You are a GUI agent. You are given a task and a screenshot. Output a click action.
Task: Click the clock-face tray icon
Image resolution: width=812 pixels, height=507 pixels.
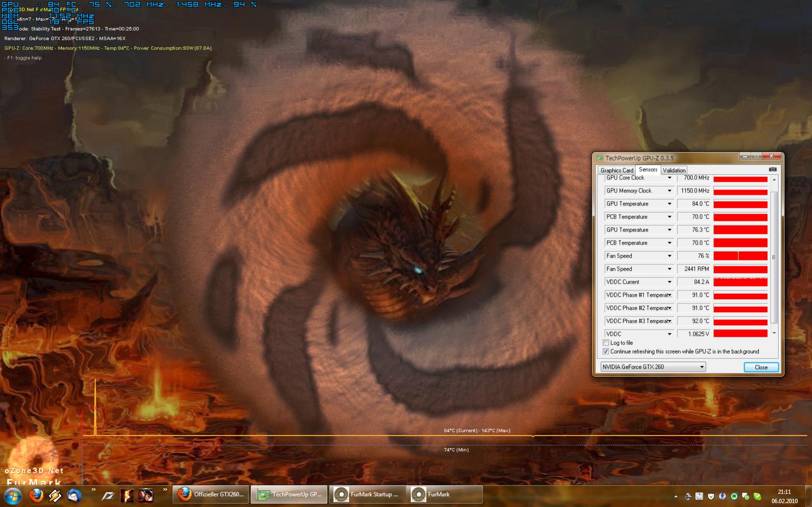(x=699, y=496)
